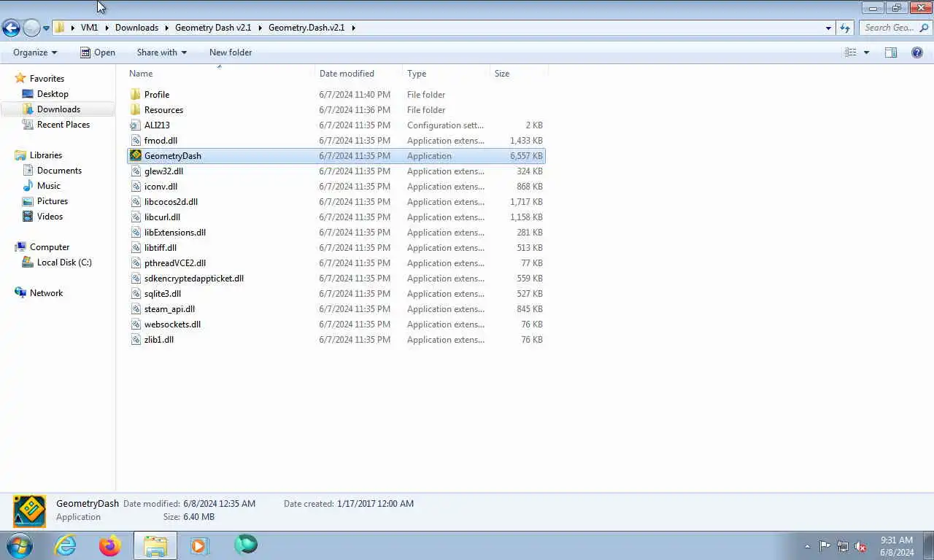This screenshot has height=560, width=934.
Task: Click the GeometryDash thumbnail in details pane
Action: coord(30,511)
